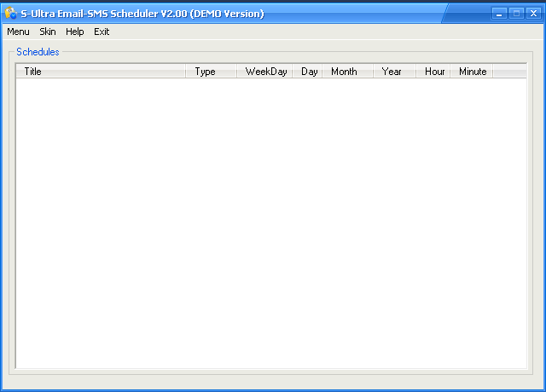
Task: Click the S-Ultra app icon in title bar
Action: point(11,14)
